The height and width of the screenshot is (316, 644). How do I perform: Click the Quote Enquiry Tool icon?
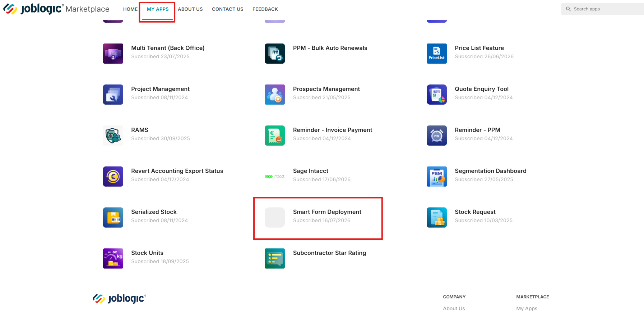point(437,95)
